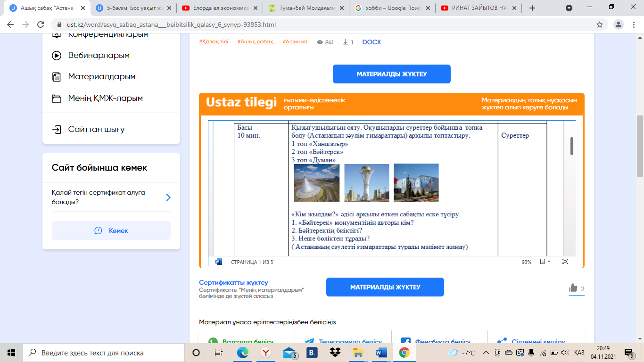Click the Хан Шатыр photo in the document
The height and width of the screenshot is (362, 644).
317,183
